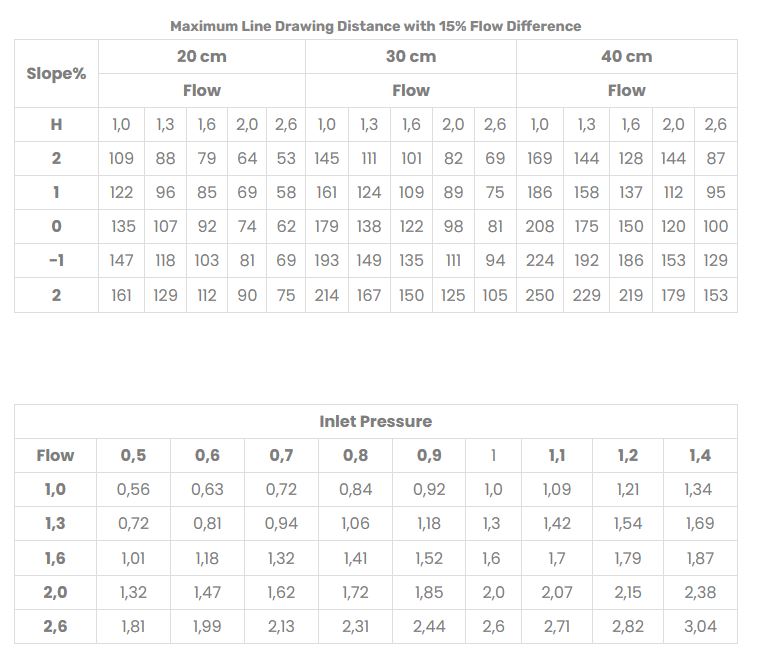Select the 0,5 pressure column header
This screenshot has height=668, width=760.
(x=133, y=456)
